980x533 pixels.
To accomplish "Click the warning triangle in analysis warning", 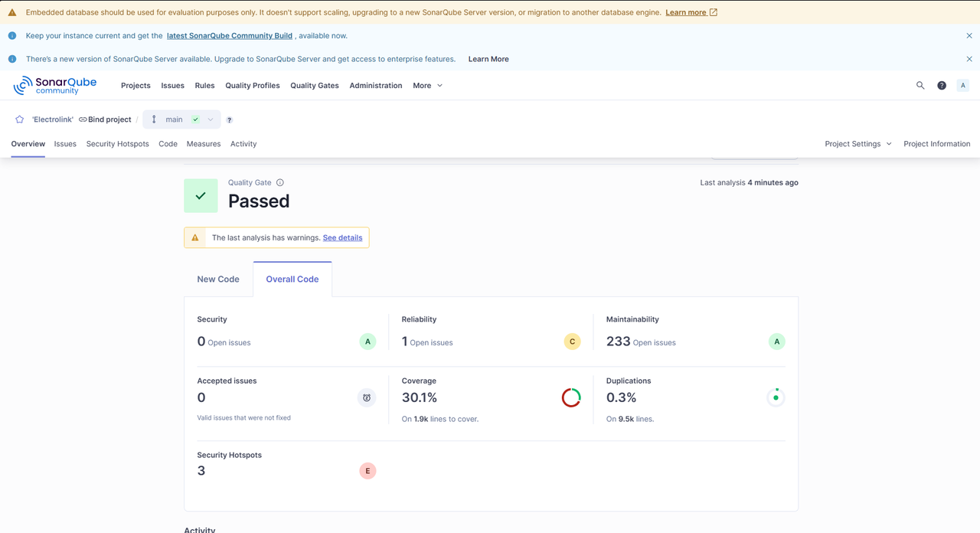I will coord(194,237).
